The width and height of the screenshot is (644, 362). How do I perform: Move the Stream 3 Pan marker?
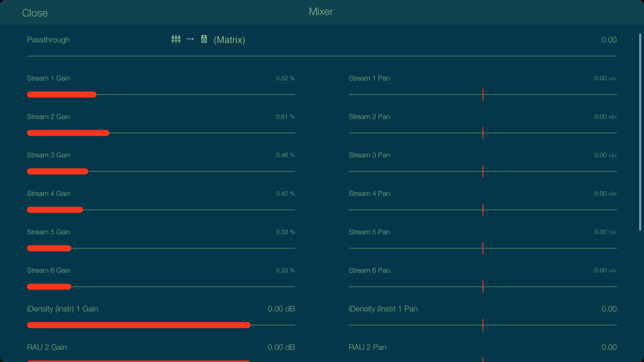[483, 172]
